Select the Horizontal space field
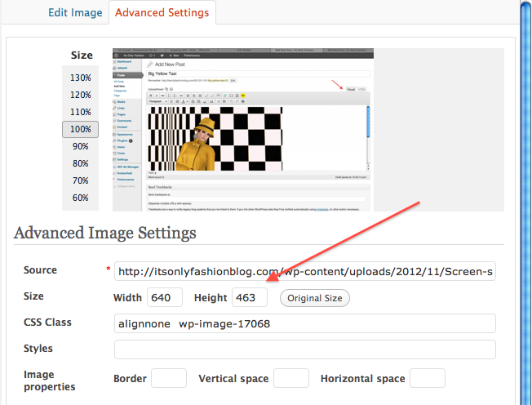Viewport: 532px width, 405px height. (x=428, y=378)
